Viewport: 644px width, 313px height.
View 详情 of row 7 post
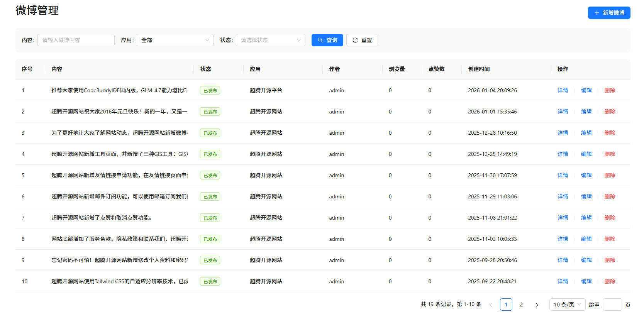(563, 218)
